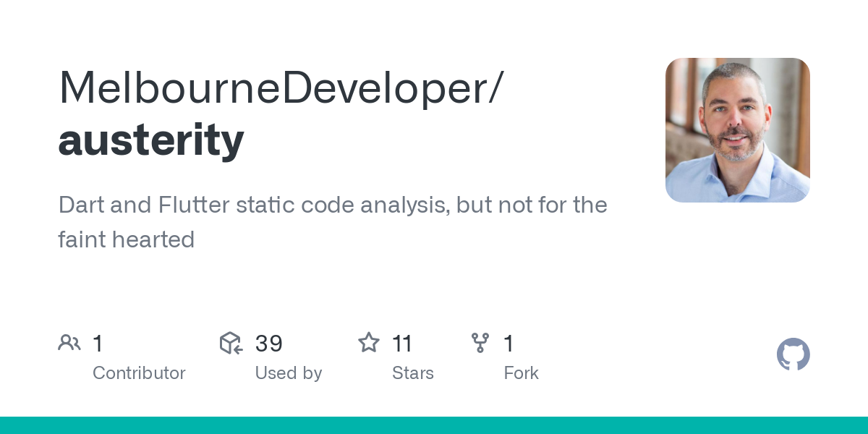Click the teal language bar at the bottom

[434, 425]
